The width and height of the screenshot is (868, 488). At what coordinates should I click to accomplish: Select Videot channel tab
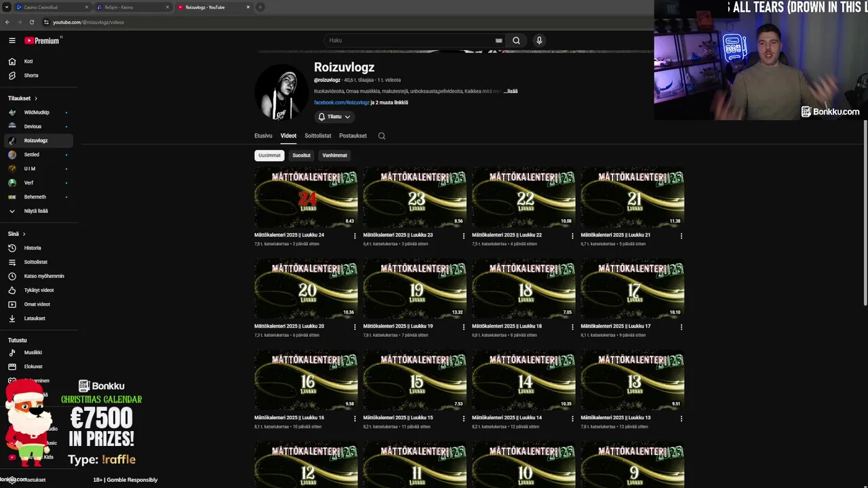click(x=288, y=136)
